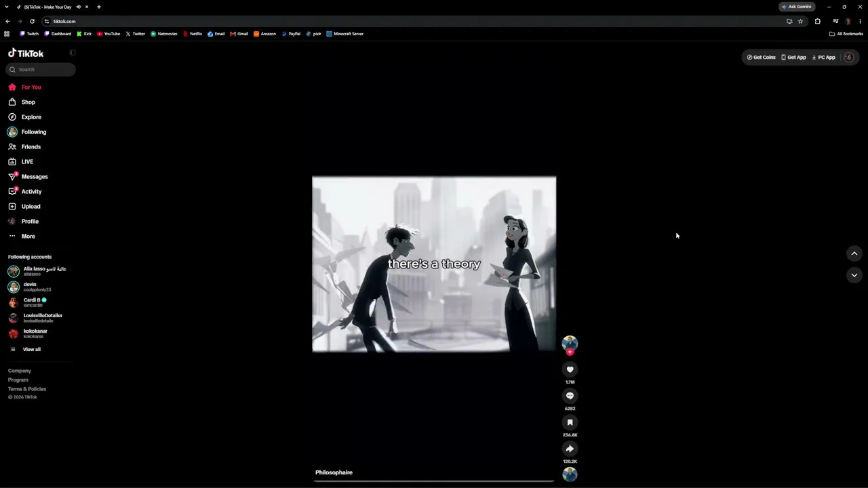
Task: Open LouisvilleDetailer's account
Action: 35,318
